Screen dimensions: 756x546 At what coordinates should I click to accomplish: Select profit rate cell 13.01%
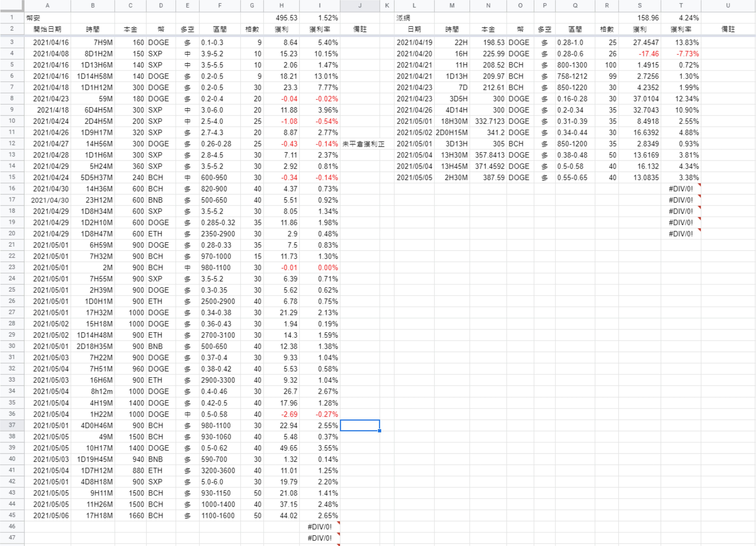(x=320, y=76)
